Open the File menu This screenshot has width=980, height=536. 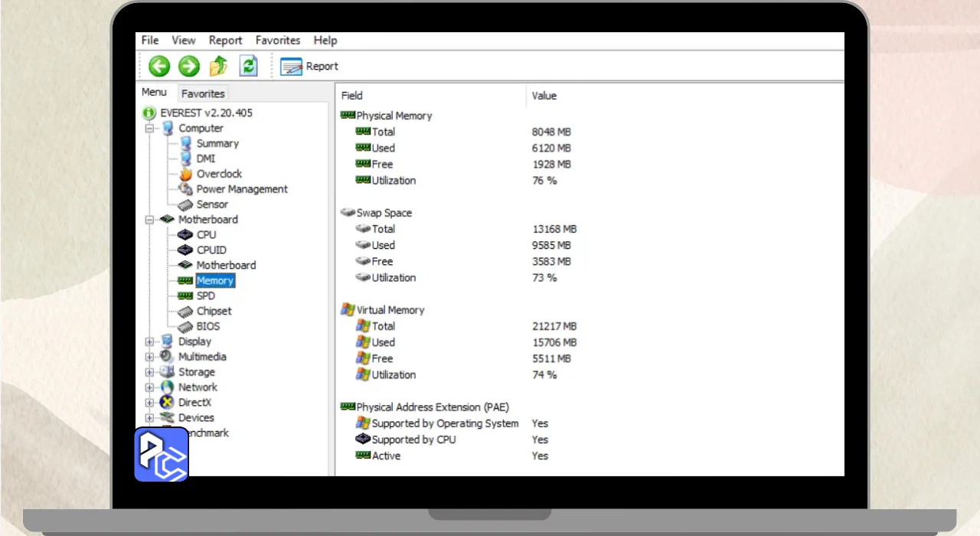tap(150, 41)
